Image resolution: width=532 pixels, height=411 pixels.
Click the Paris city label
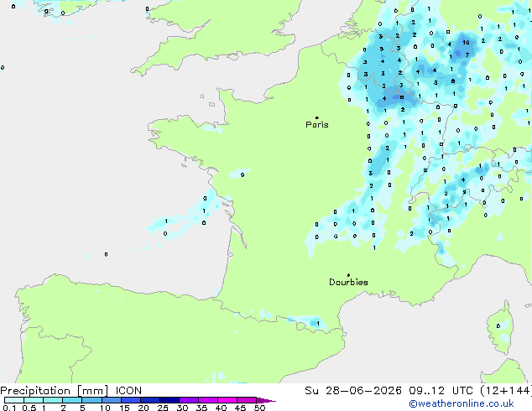(x=317, y=125)
